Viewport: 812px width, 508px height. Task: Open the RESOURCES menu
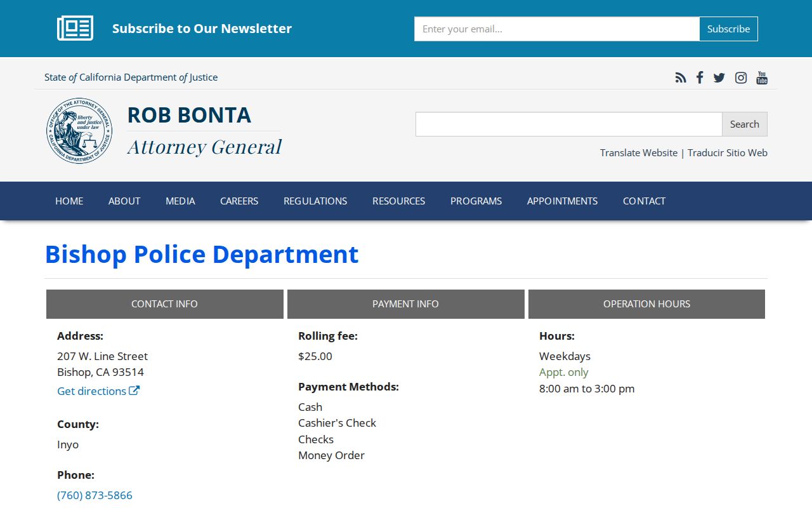coord(398,201)
